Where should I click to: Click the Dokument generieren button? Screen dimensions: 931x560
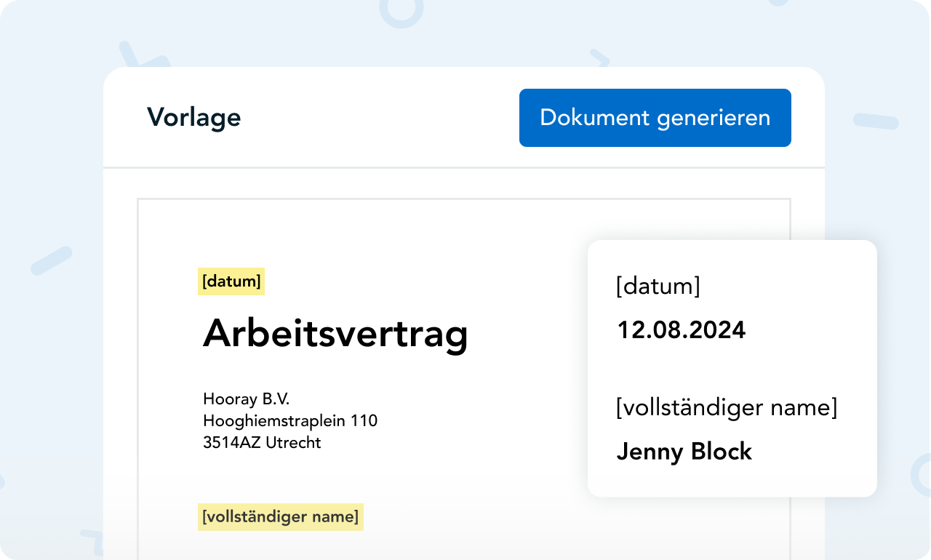click(655, 118)
